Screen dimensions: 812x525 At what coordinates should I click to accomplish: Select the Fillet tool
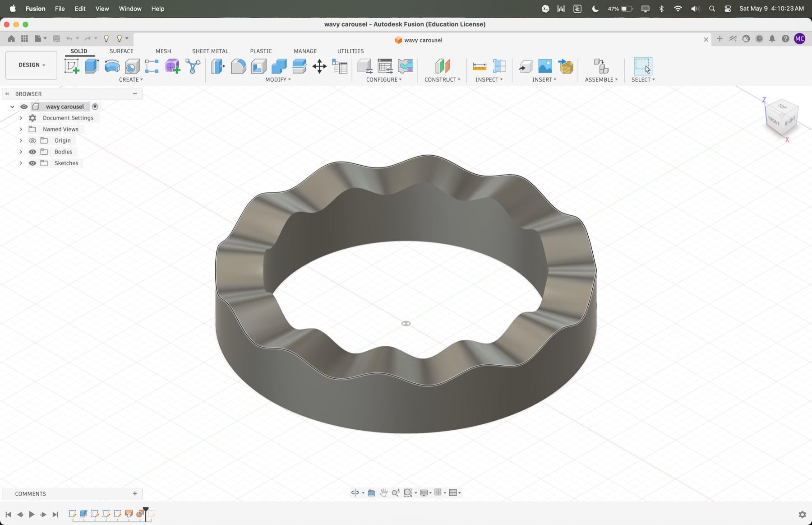(x=239, y=66)
